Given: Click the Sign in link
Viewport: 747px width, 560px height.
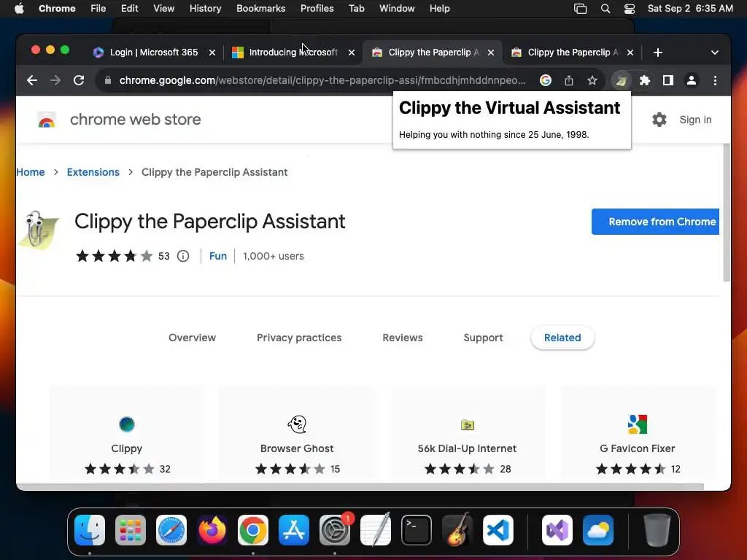Looking at the screenshot, I should (x=695, y=120).
